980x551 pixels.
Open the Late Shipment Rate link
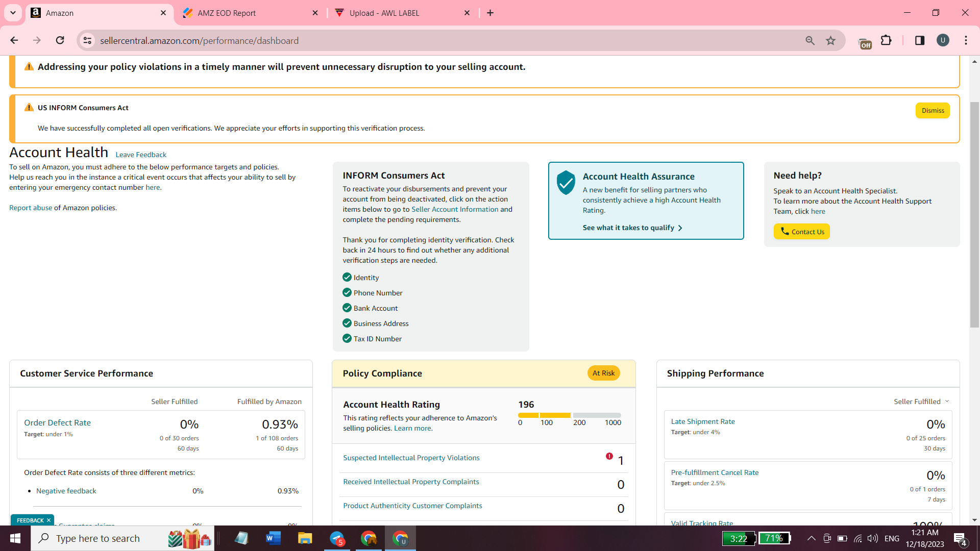click(703, 421)
